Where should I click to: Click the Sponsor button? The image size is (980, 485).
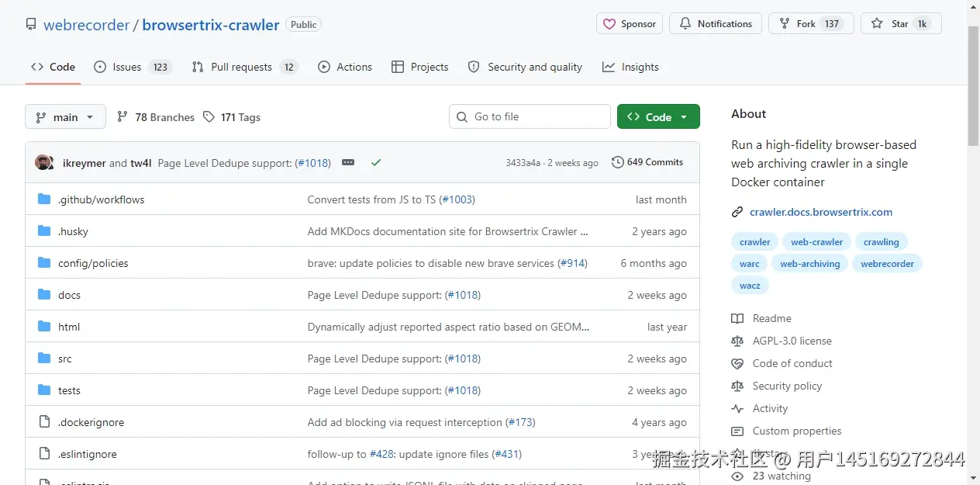pyautogui.click(x=630, y=24)
